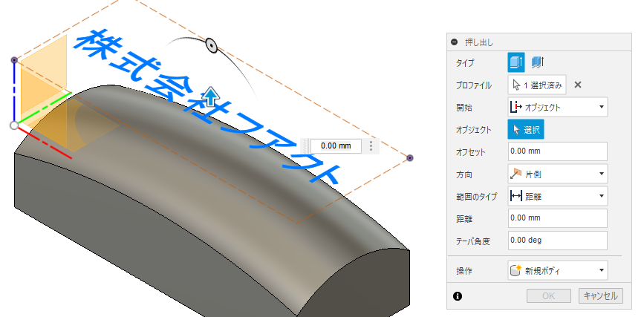Select the thin extrude type icon

pos(537,62)
